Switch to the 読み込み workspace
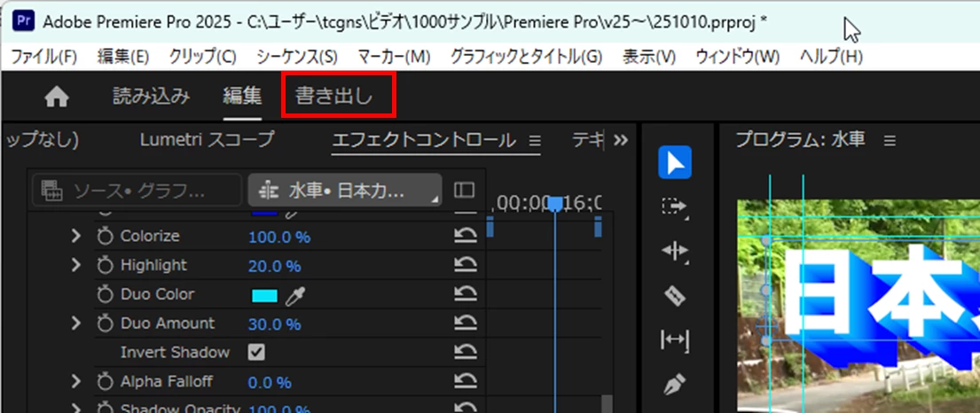This screenshot has height=413, width=980. coord(151,97)
